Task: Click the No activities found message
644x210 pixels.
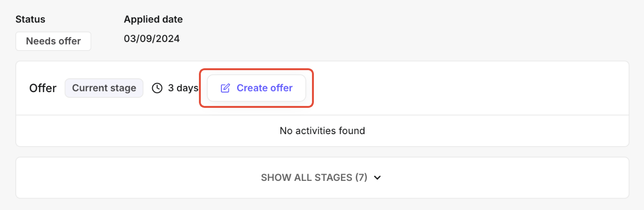Action: click(x=322, y=130)
